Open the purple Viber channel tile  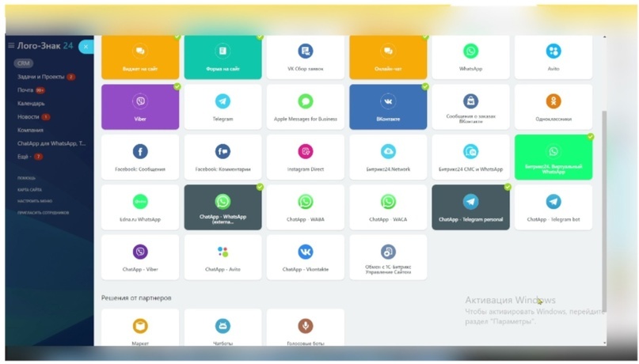140,107
